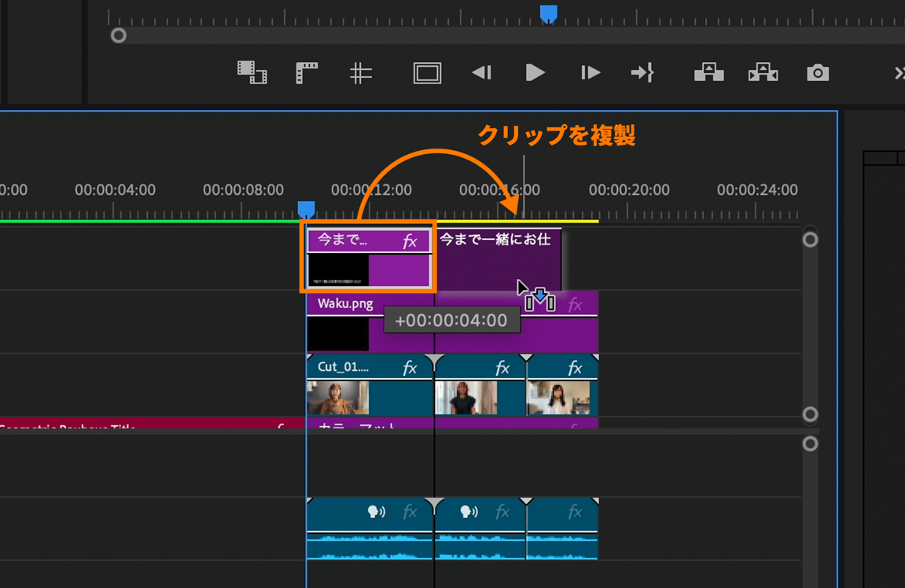Viewport: 905px width, 588px height.
Task: Click fx badge on third audio clip
Action: pyautogui.click(x=575, y=511)
